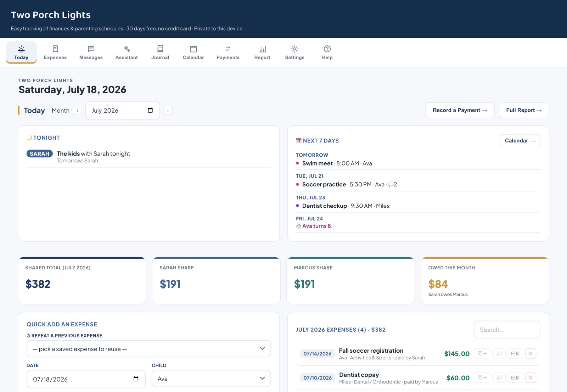The image size is (567, 392).
Task: Click the expenses Search field
Action: pos(507,330)
